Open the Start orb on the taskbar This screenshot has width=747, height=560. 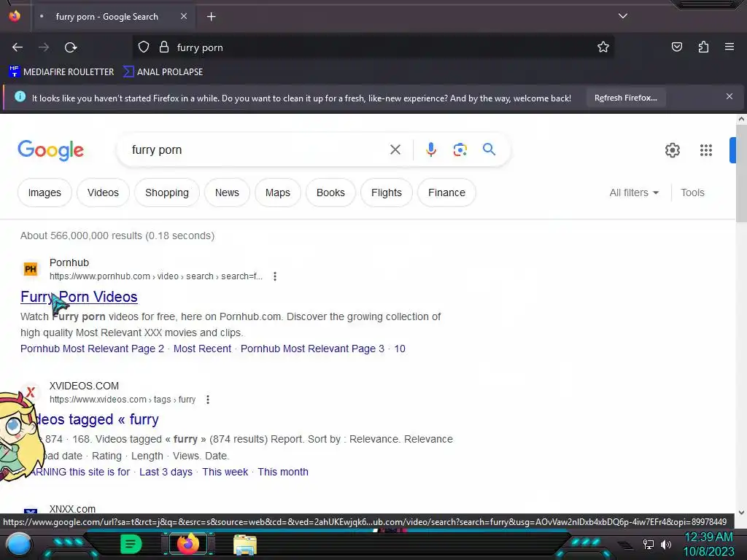coord(19,544)
